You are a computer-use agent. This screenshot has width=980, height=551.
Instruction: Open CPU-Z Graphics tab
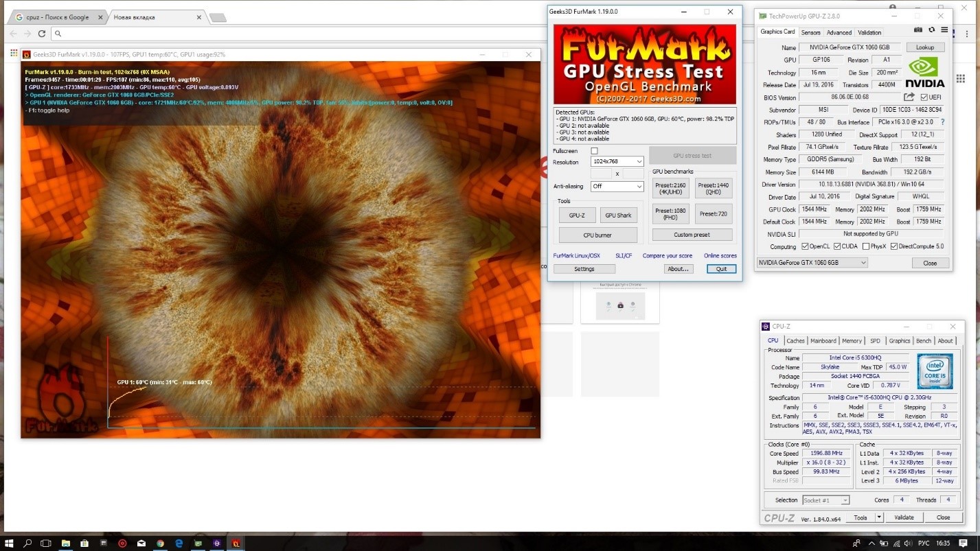(900, 341)
